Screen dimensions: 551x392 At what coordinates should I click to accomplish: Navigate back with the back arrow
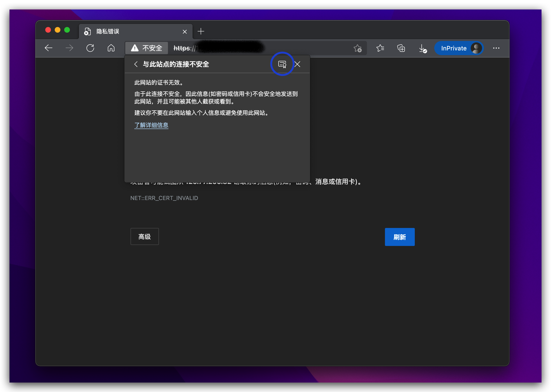tap(48, 48)
